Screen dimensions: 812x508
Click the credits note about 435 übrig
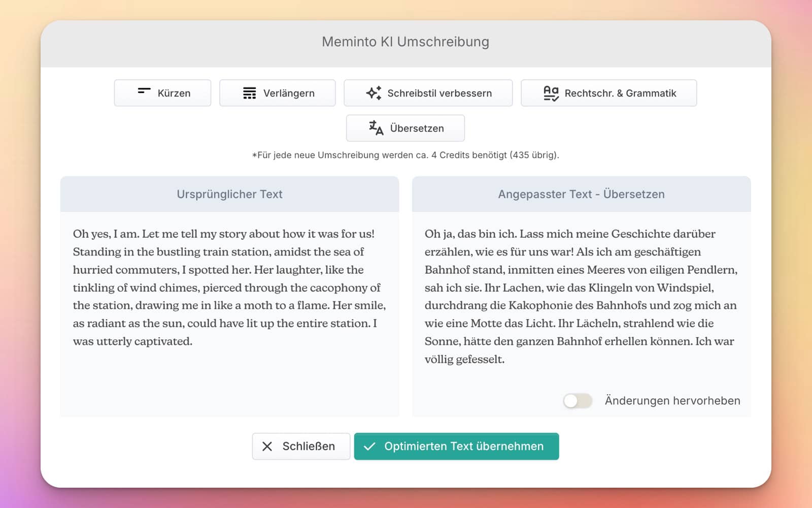click(x=405, y=155)
